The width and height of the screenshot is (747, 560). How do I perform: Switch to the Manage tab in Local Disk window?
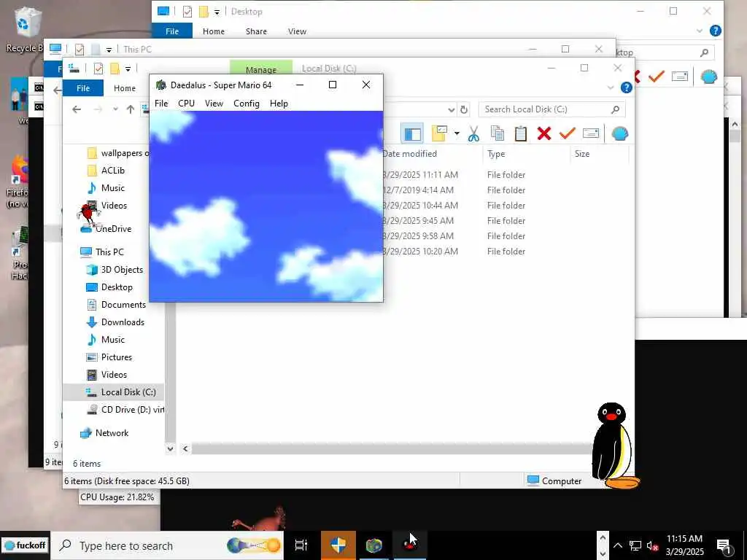pos(260,69)
